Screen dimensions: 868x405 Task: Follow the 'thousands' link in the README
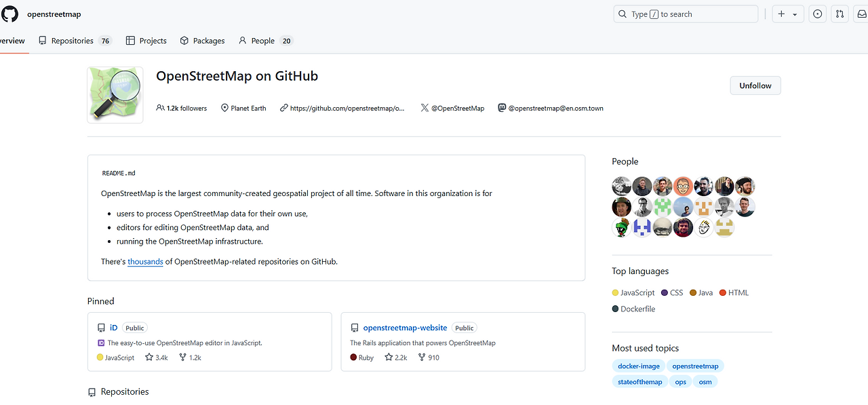tap(145, 261)
